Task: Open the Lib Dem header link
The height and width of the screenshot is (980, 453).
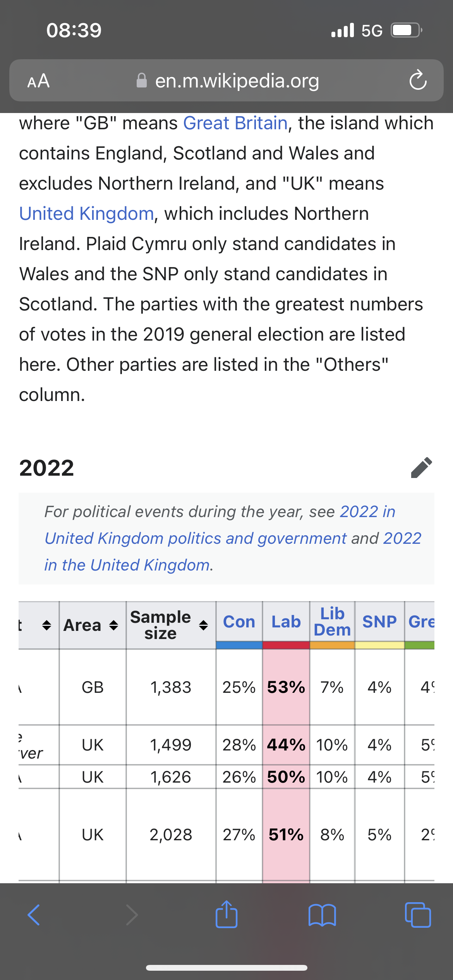Action: pyautogui.click(x=332, y=622)
